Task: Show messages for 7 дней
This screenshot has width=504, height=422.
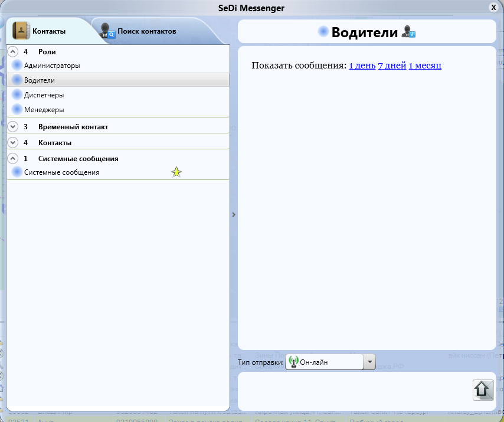Action: pos(392,66)
